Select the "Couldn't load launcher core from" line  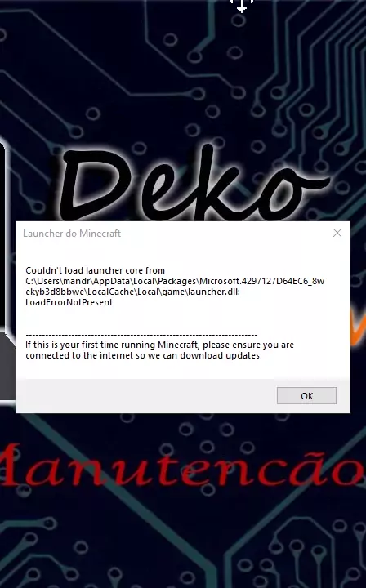[96, 270]
